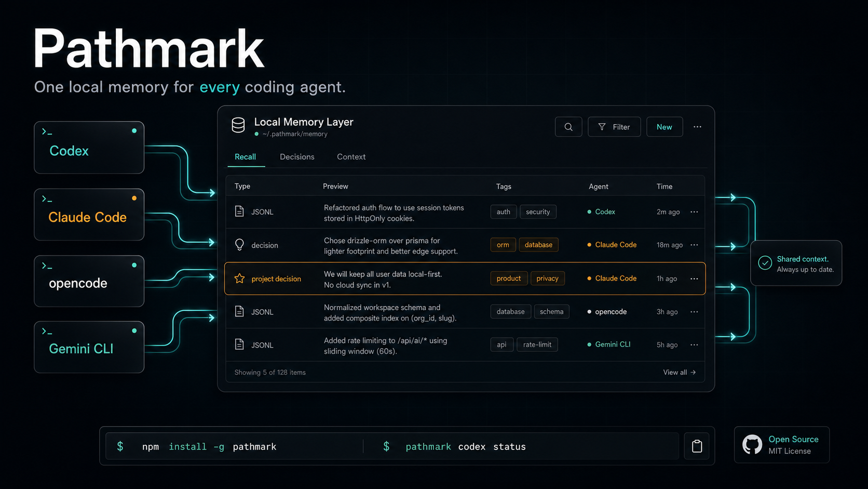
Task: Click the Agent column header
Action: [x=599, y=186]
